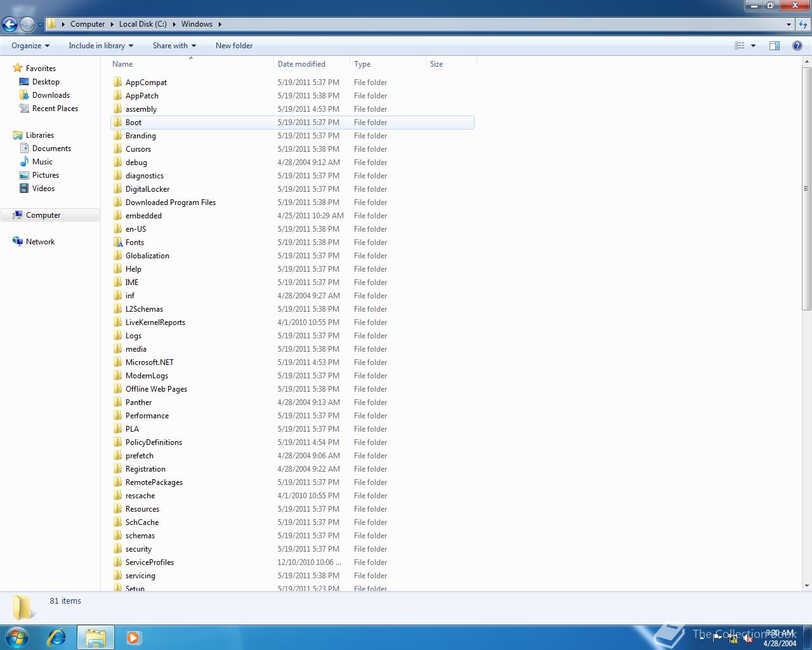Click the Offline Web Pages name
The width and height of the screenshot is (812, 650).
156,389
